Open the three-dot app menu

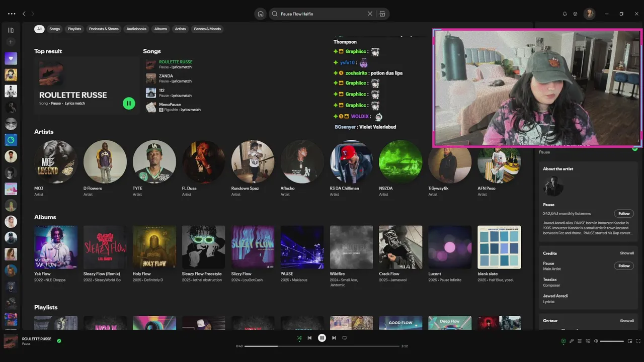tap(12, 14)
